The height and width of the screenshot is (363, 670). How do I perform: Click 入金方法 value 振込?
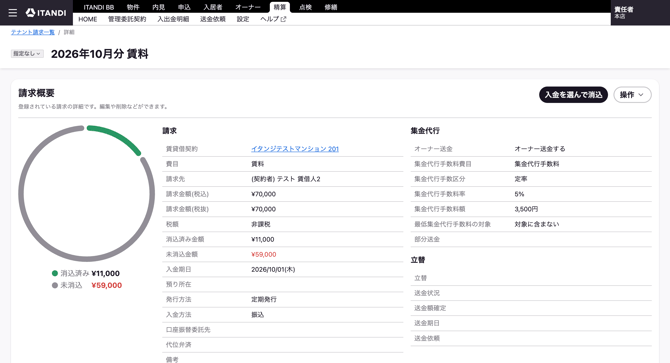coord(258,315)
